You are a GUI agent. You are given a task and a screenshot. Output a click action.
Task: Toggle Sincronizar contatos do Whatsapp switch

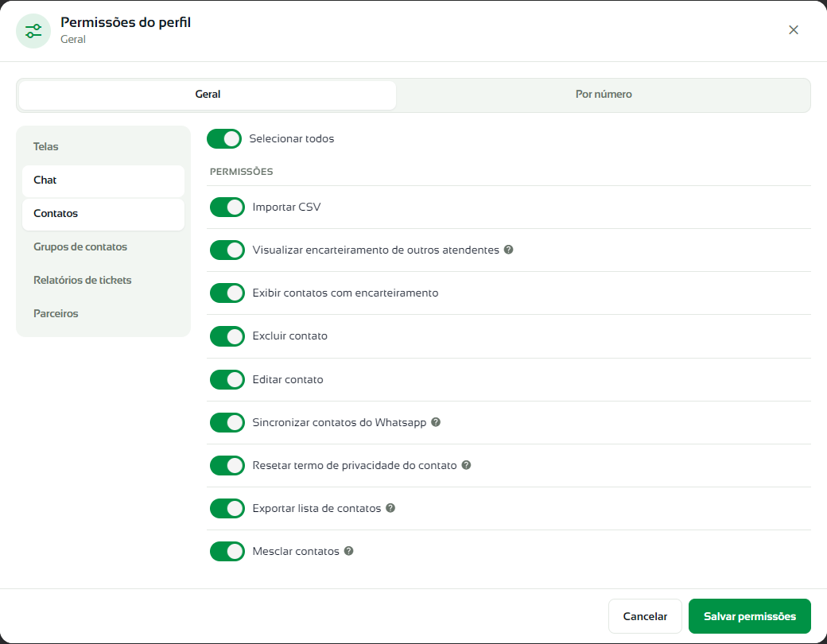tap(227, 422)
